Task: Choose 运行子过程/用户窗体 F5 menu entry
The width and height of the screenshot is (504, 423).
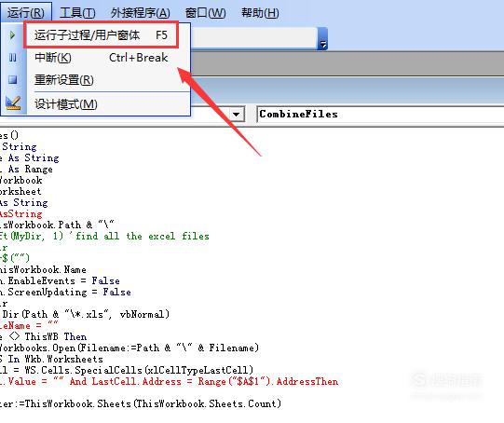Action: [x=101, y=34]
